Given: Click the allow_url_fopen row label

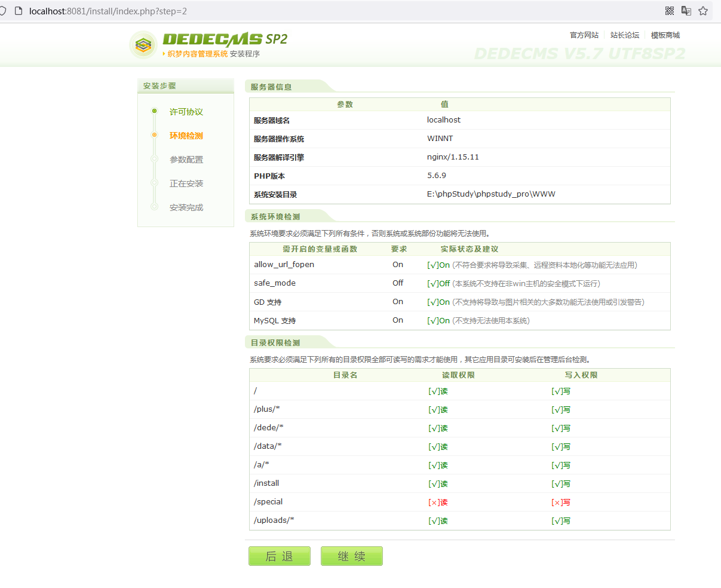Looking at the screenshot, I should [284, 264].
